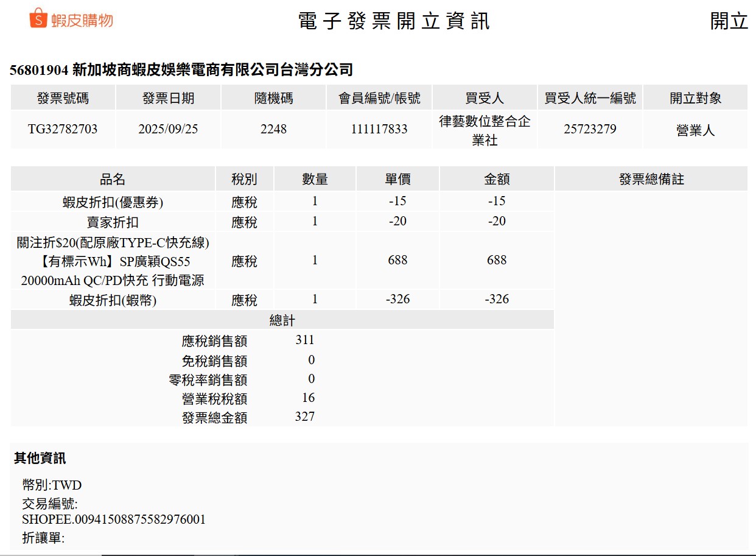Screen dimensions: 756x556
Task: Select invoice number TG32782703
Action: (x=63, y=129)
